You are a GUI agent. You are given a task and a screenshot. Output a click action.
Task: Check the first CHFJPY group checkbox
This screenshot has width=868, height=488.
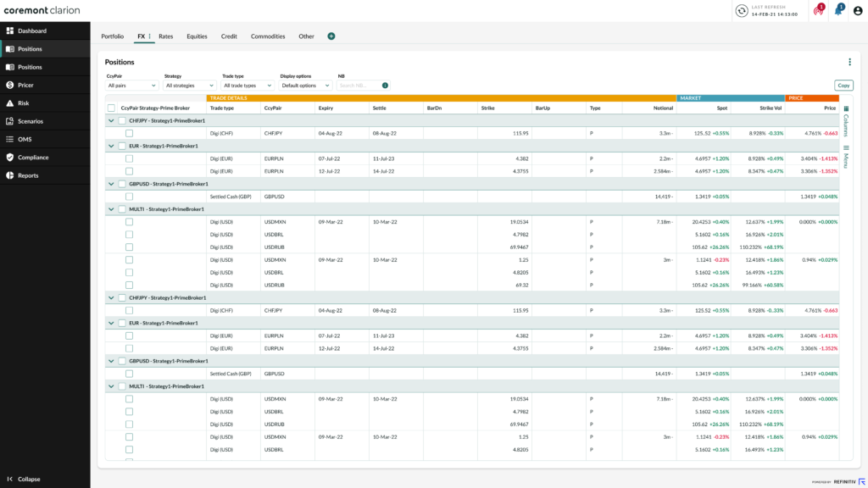click(121, 120)
